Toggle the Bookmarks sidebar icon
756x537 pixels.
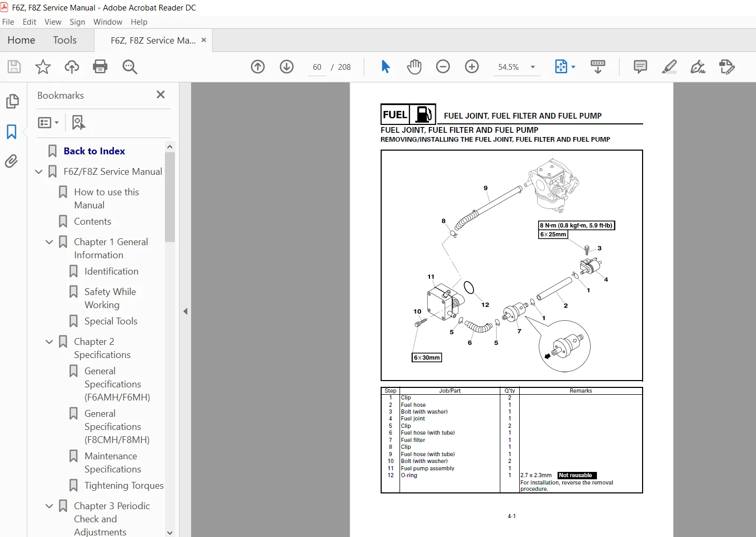12,132
